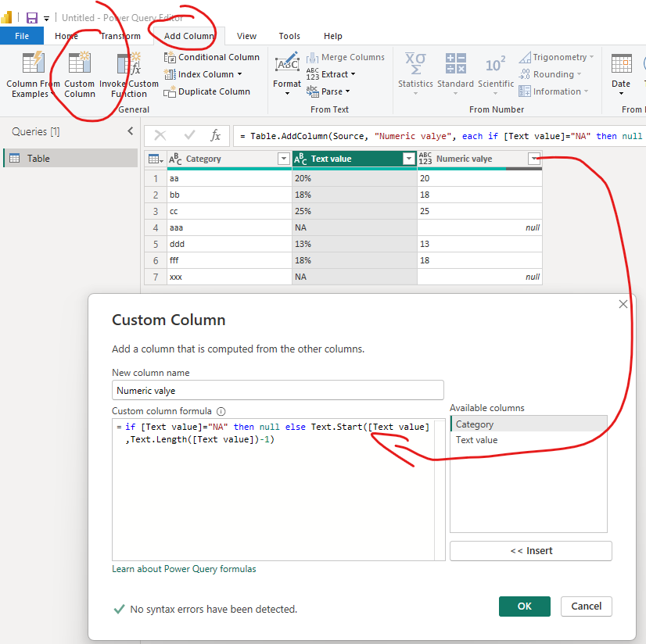This screenshot has height=644, width=646.
Task: Add a Conditional Column
Action: pos(212,57)
